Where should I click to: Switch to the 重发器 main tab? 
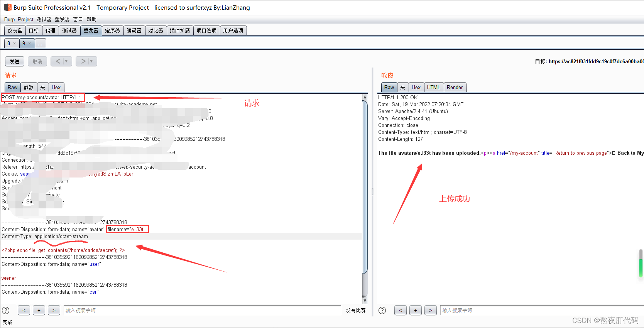91,30
